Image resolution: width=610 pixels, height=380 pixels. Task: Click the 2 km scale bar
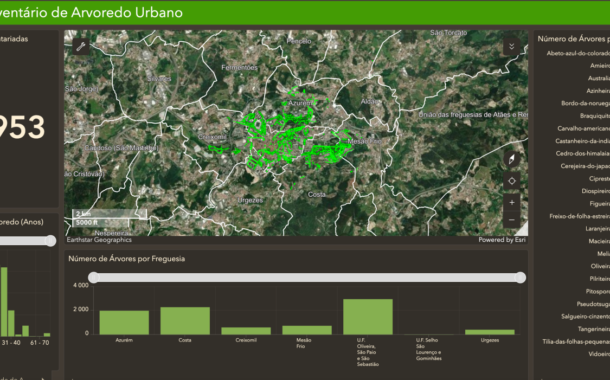109,214
